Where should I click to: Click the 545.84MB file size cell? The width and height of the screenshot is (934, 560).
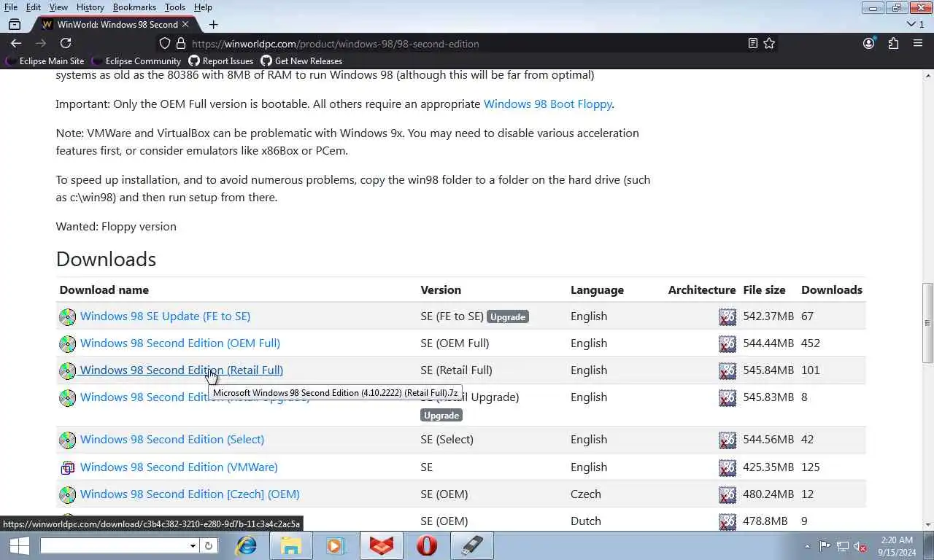(x=768, y=370)
